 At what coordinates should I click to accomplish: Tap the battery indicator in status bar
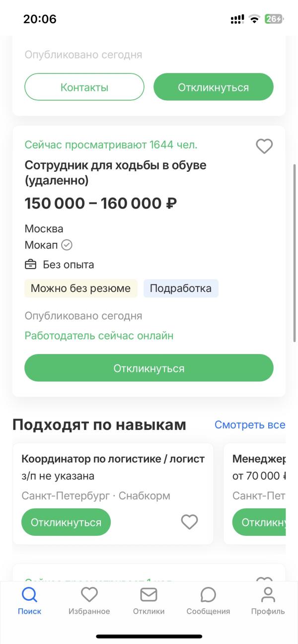[x=274, y=19]
